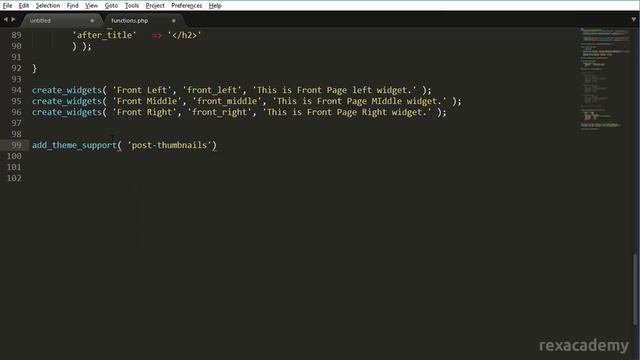Screen dimensions: 640x360
Task: Click line number 90 in gutter
Action: pyautogui.click(x=16, y=46)
